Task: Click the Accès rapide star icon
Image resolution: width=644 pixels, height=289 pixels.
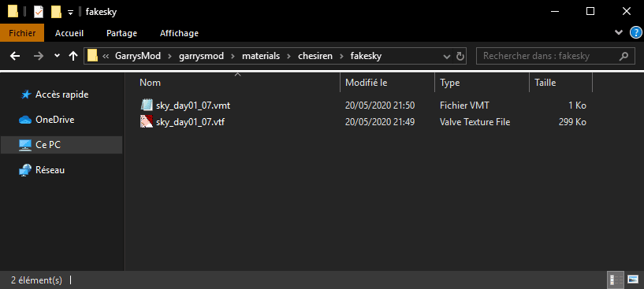Action: 25,94
